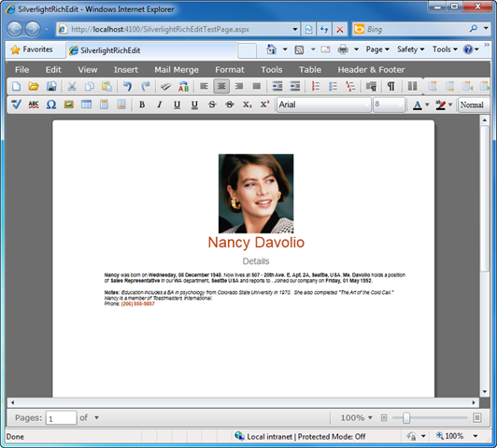Apply multilevel list formatting

pyautogui.click(x=350, y=86)
